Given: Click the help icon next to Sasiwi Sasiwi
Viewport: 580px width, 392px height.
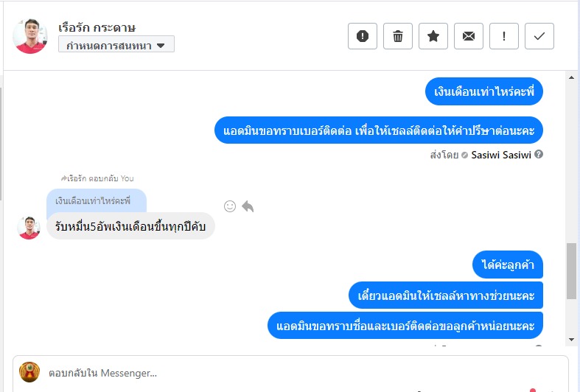Looking at the screenshot, I should tap(539, 155).
